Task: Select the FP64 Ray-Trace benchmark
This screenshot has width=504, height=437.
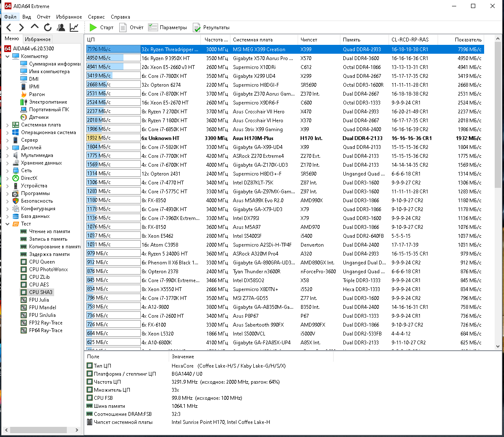Action: tap(41, 330)
